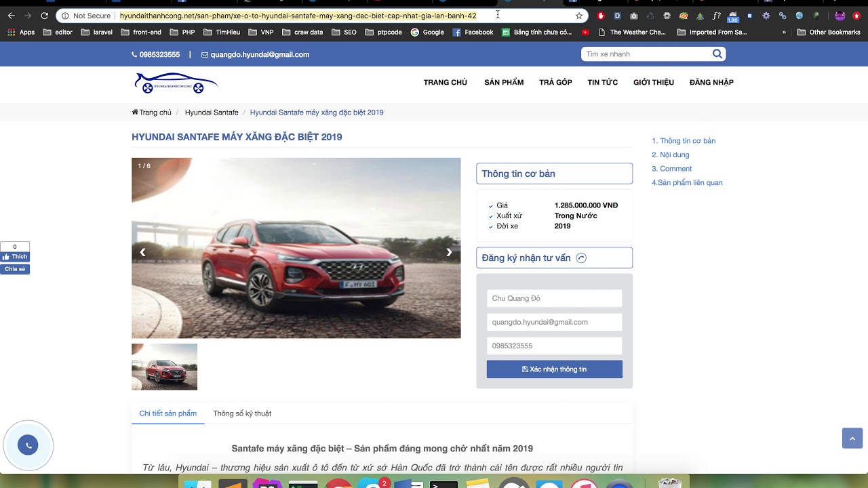Image resolution: width=868 pixels, height=488 pixels.
Task: Open the SẢN PHẨM menu item
Action: 504,83
